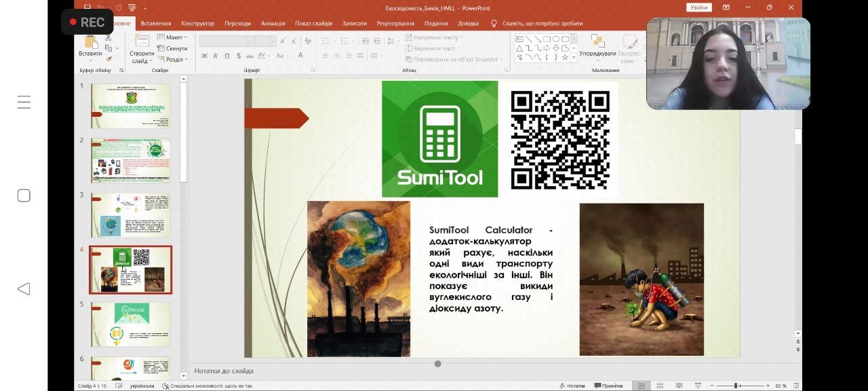Click Android back triangle in navigation bar
Viewport: 868px width, 391px height.
[x=24, y=288]
